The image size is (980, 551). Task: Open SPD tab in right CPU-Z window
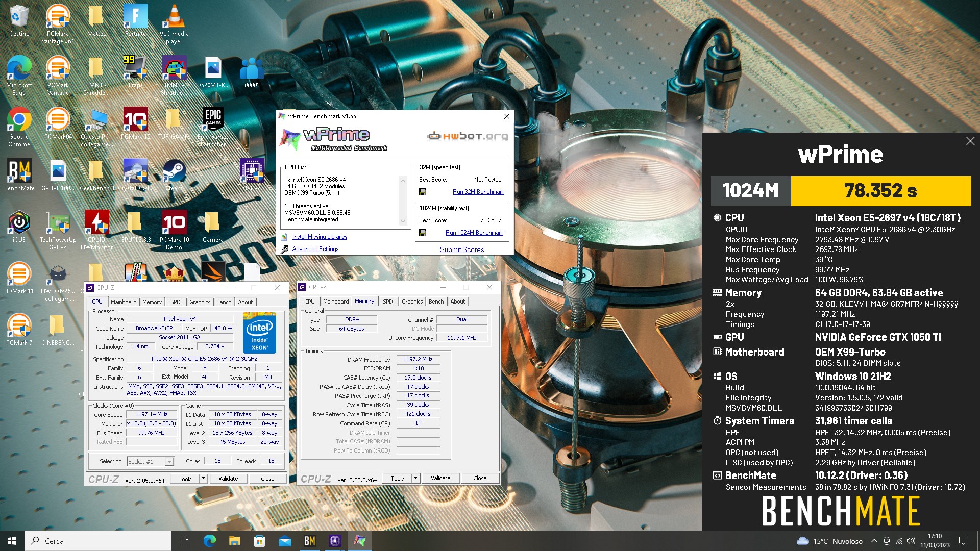388,302
